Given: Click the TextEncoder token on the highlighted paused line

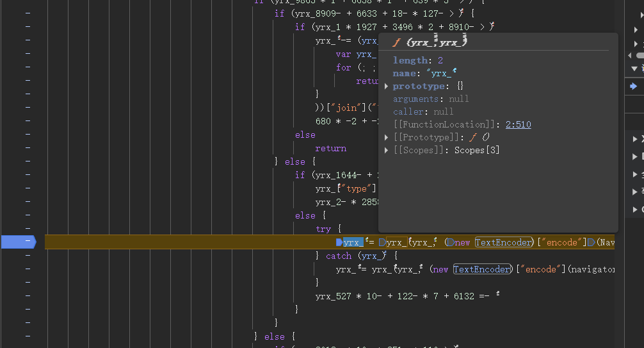Looking at the screenshot, I should click(504, 243).
